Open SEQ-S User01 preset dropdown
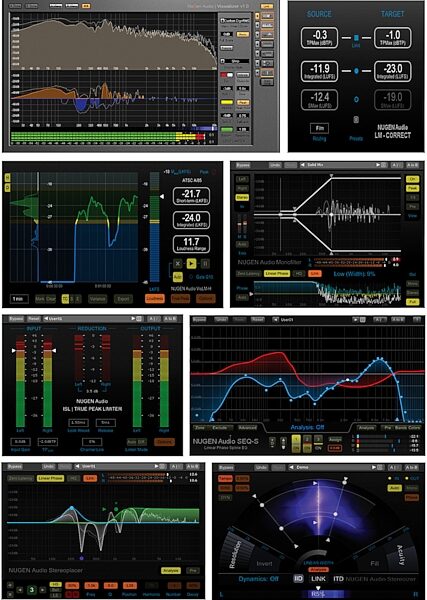The width and height of the screenshot is (427, 600). coord(316,319)
